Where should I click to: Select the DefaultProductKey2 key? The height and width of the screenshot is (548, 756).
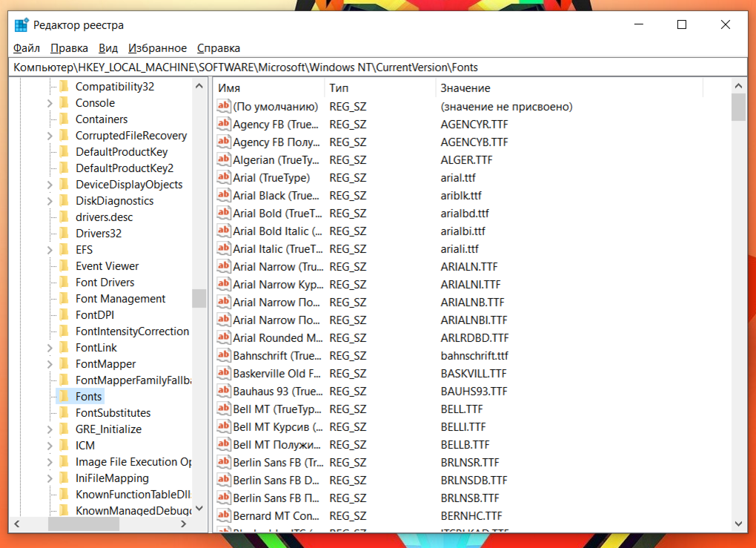[125, 168]
